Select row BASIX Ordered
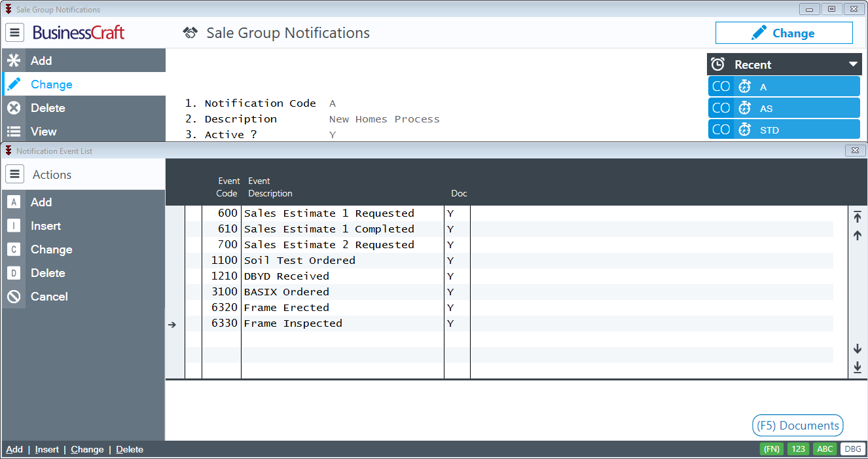 (509, 292)
